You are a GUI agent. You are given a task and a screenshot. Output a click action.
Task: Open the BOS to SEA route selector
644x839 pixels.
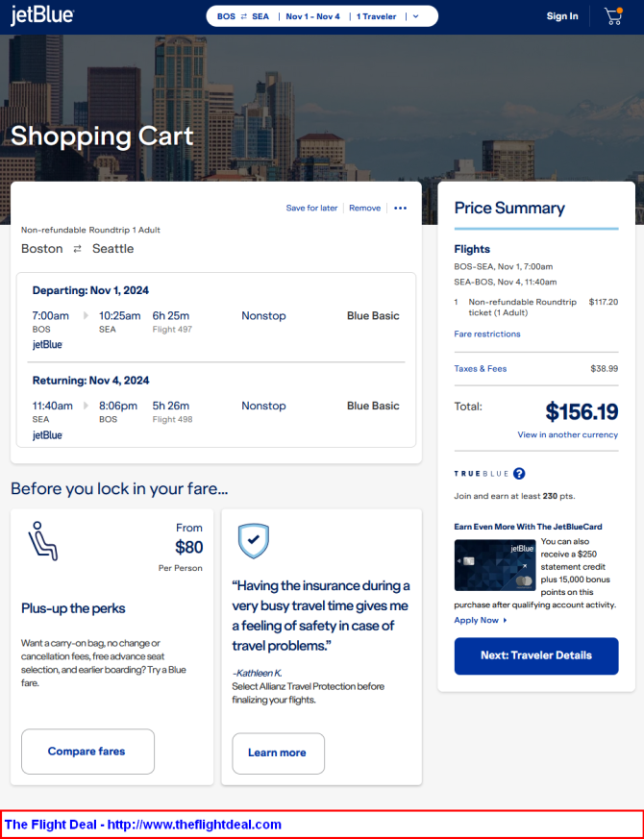243,16
